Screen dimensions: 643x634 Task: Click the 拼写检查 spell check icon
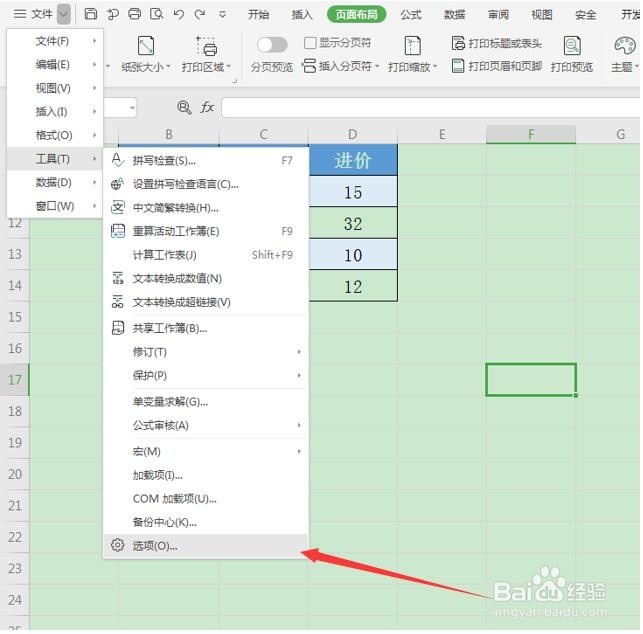[x=118, y=160]
